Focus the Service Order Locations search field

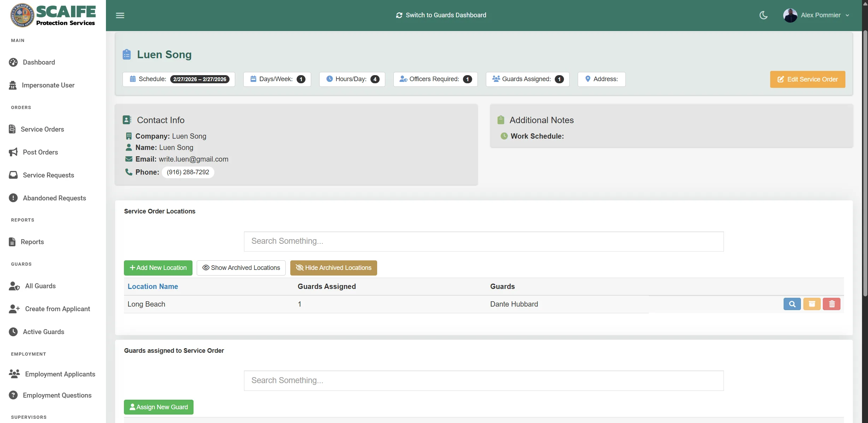[x=484, y=242]
